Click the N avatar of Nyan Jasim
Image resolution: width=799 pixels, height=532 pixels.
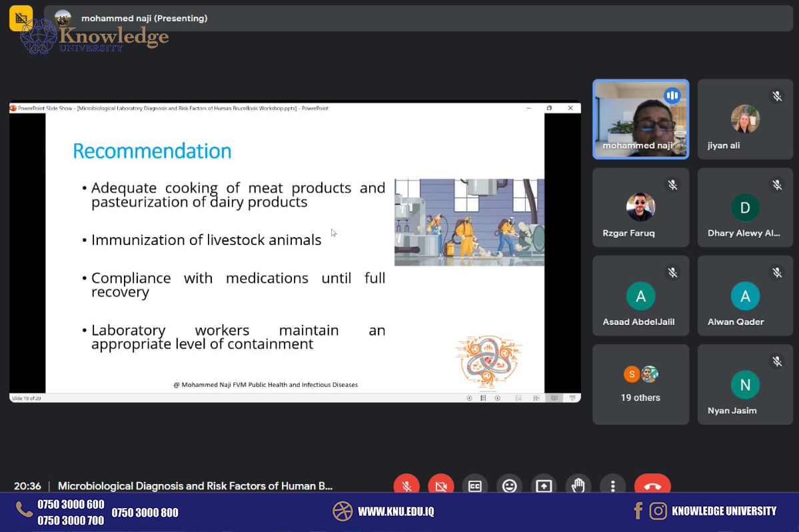(745, 384)
